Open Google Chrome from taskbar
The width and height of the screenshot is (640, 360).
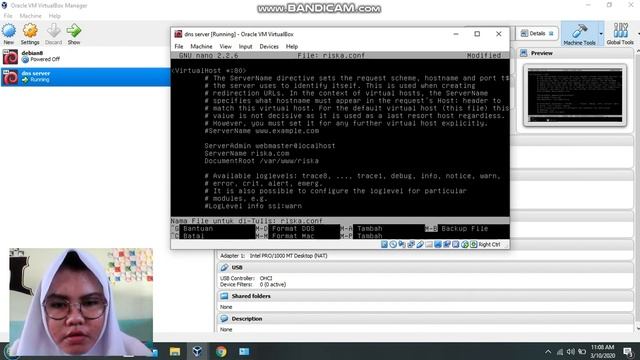click(x=221, y=351)
